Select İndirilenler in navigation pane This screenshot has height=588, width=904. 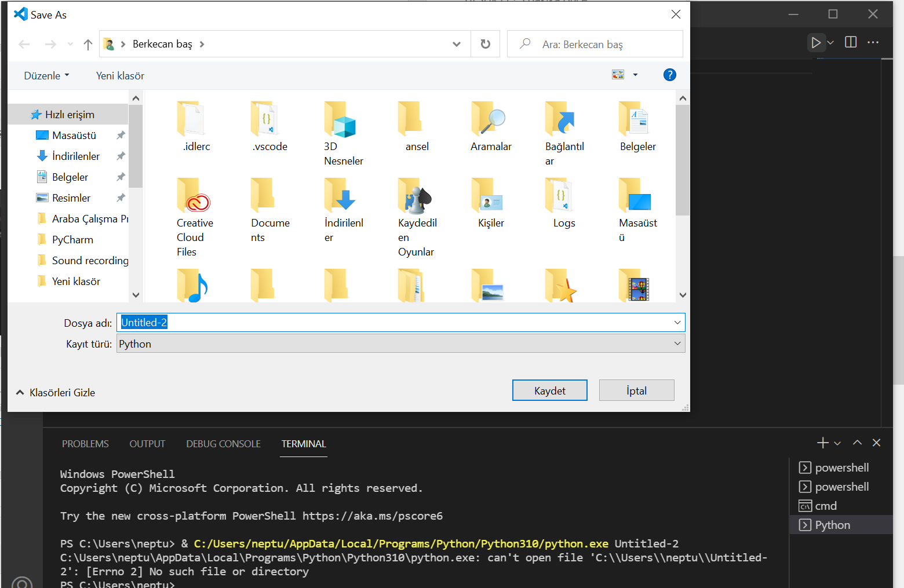76,156
